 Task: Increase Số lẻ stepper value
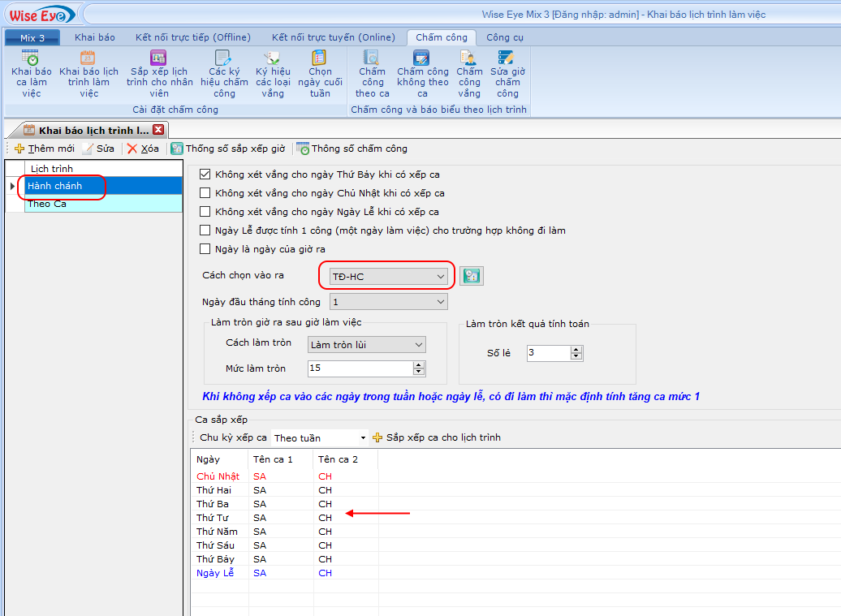click(x=576, y=349)
